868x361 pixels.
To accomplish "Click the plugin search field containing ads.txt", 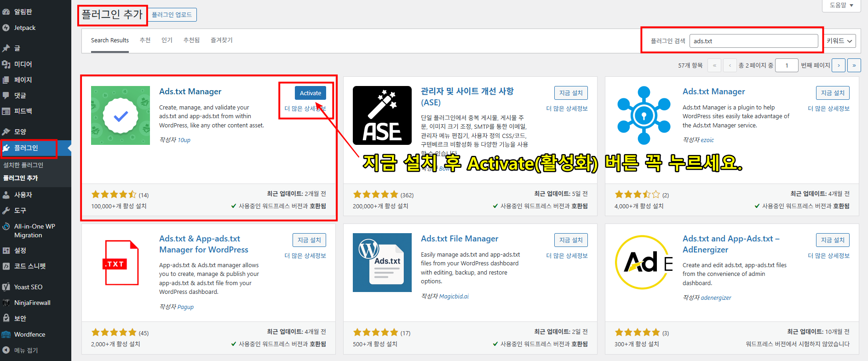I will pos(753,41).
